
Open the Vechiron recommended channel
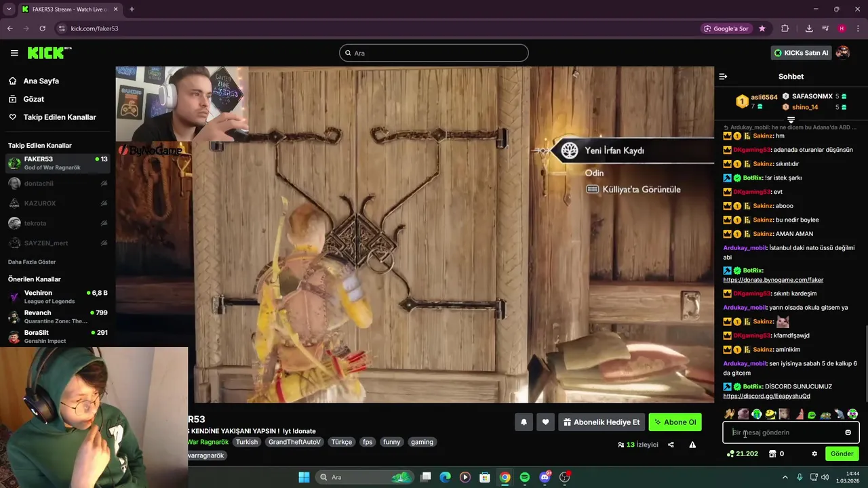[x=58, y=297]
